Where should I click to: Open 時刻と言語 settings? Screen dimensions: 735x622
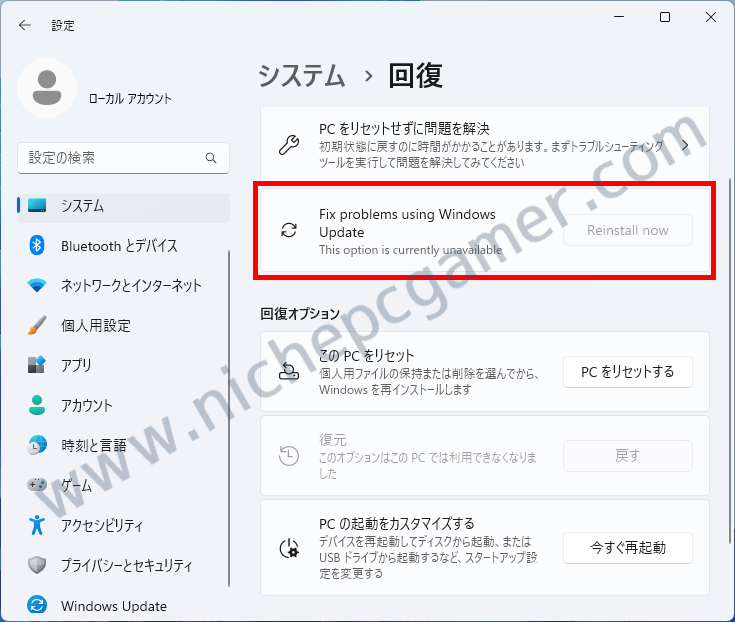click(x=124, y=445)
